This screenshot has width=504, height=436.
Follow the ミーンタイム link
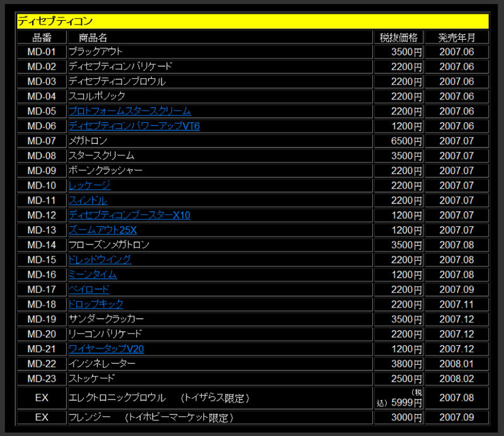point(93,275)
